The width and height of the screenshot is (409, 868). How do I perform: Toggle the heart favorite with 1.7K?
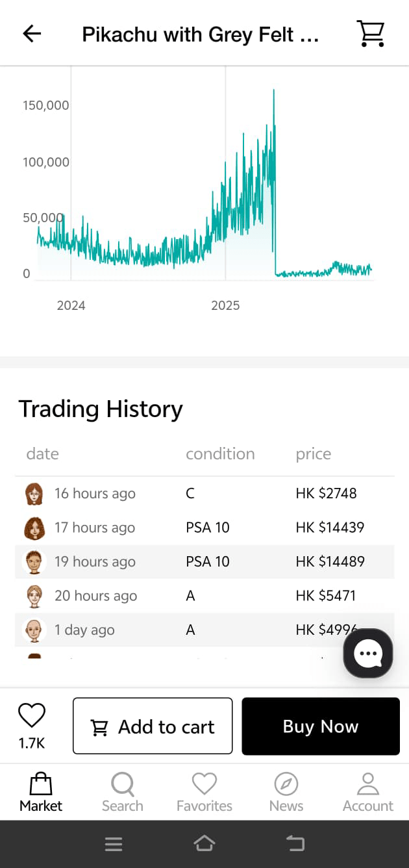click(31, 716)
